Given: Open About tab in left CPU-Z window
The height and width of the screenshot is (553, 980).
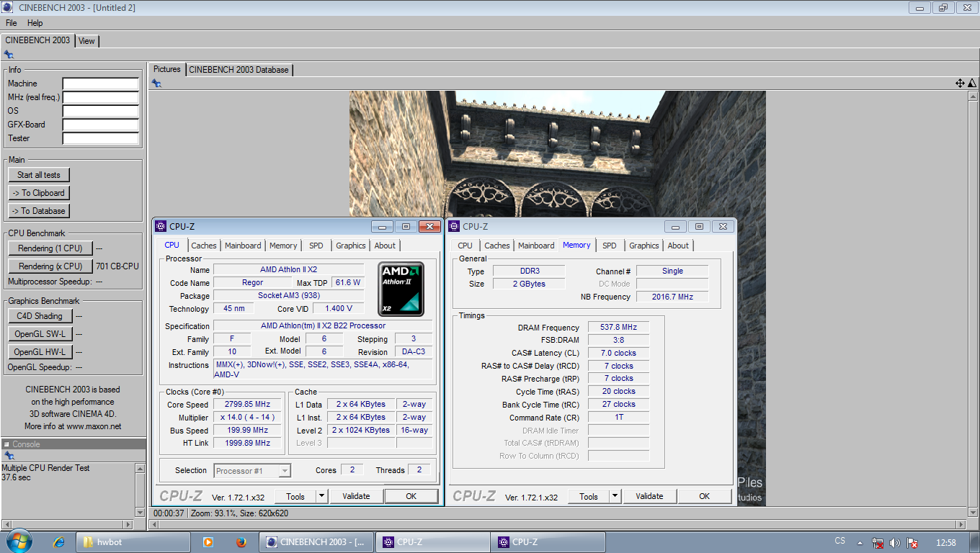Looking at the screenshot, I should 385,246.
